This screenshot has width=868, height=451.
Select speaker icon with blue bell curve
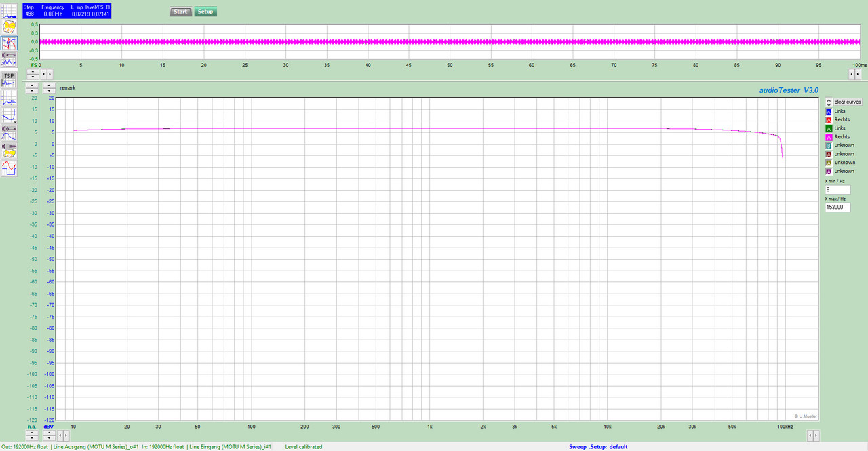(x=9, y=132)
